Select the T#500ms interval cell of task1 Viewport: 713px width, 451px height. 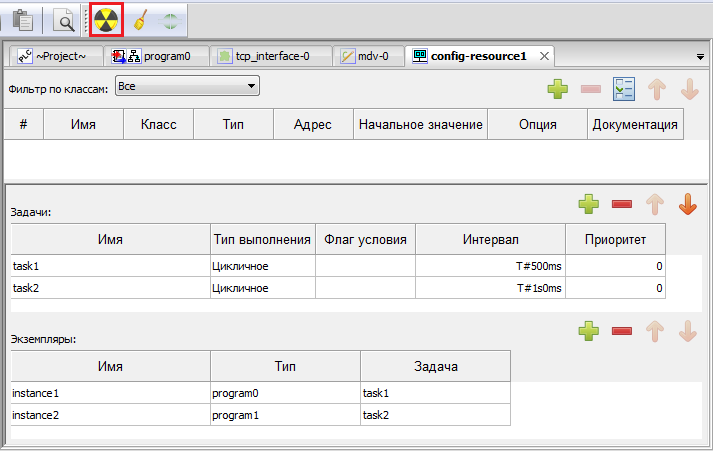[489, 267]
